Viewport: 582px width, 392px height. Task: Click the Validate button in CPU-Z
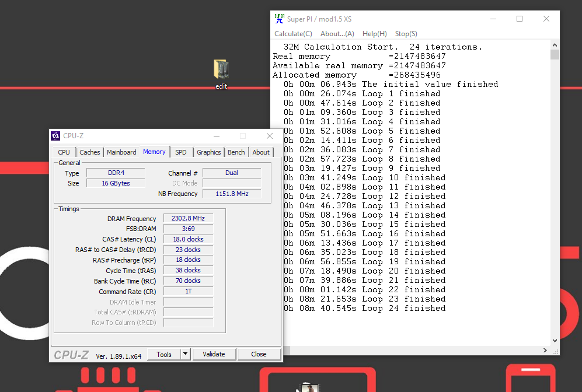coord(214,354)
